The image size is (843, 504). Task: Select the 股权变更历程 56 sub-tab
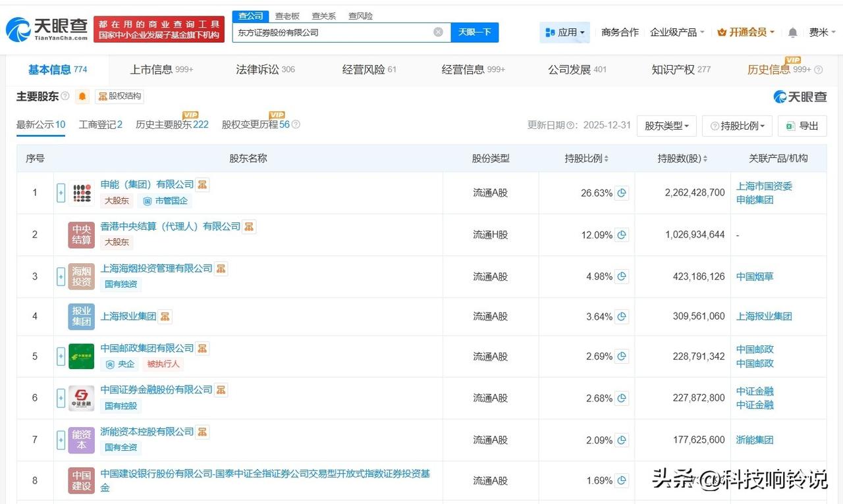tap(256, 124)
